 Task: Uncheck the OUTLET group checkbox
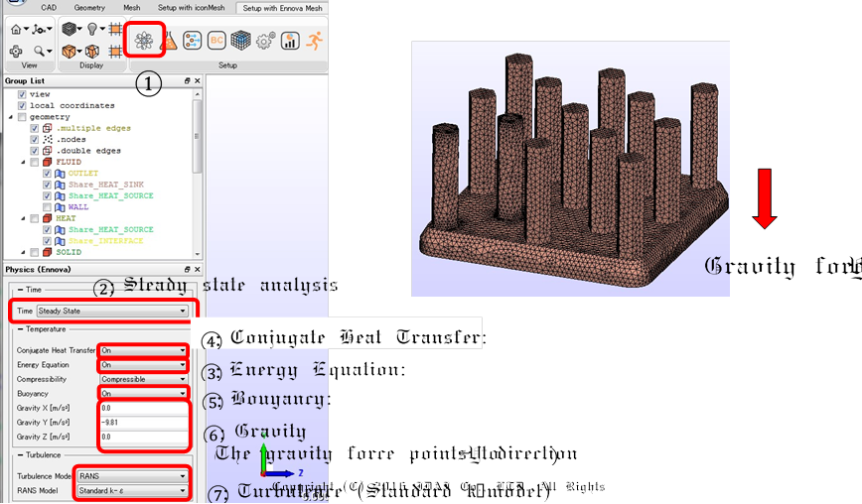(x=47, y=174)
